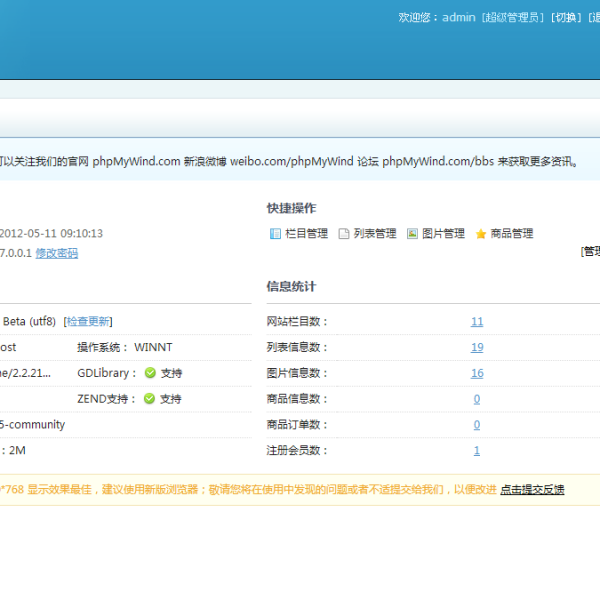Open 商品管理 shortcut text
This screenshot has width=600, height=600.
[x=512, y=233]
